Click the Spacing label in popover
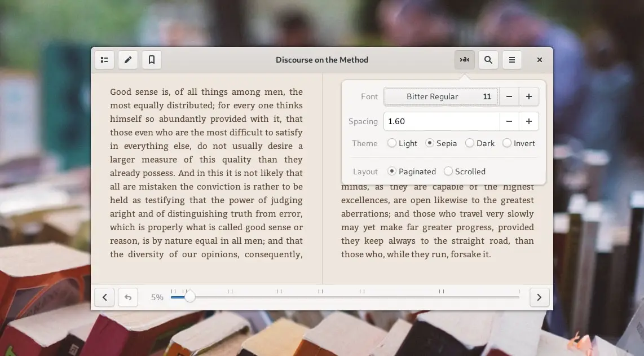 [x=363, y=121]
